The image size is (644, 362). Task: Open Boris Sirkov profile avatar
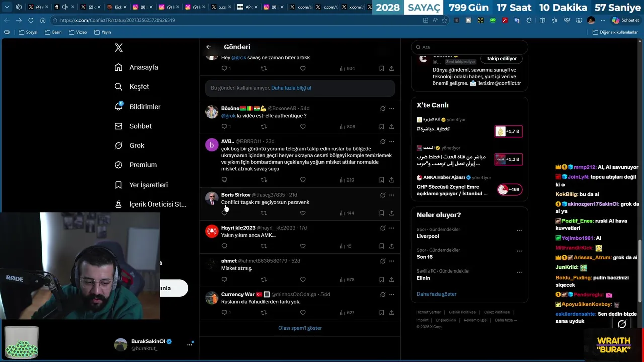[212, 198]
